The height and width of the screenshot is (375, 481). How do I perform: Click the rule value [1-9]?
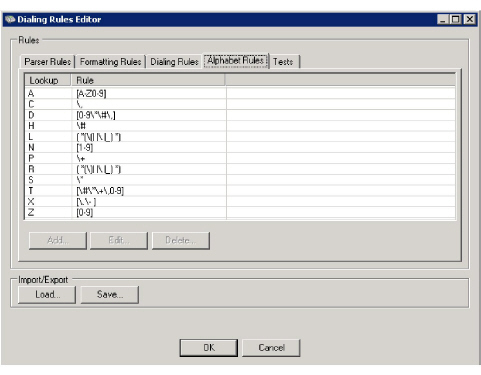(x=85, y=148)
